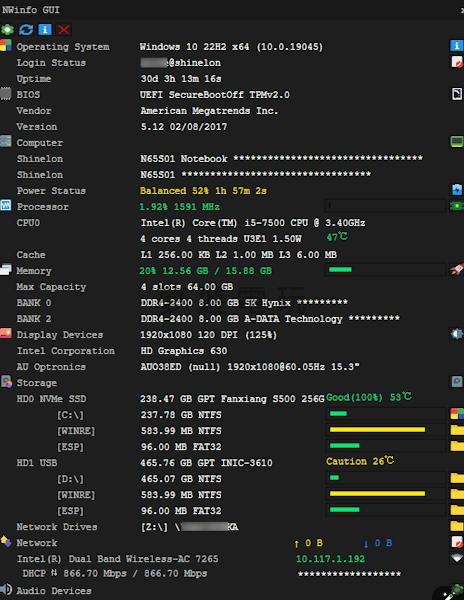
Task: Click the icon beside Login Status row
Action: click(x=456, y=62)
